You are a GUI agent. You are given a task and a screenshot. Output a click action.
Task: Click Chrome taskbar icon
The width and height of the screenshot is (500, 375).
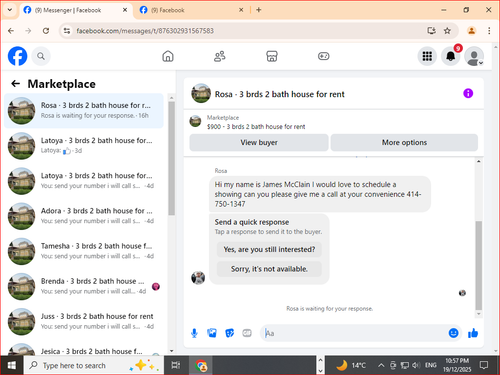[x=201, y=365]
